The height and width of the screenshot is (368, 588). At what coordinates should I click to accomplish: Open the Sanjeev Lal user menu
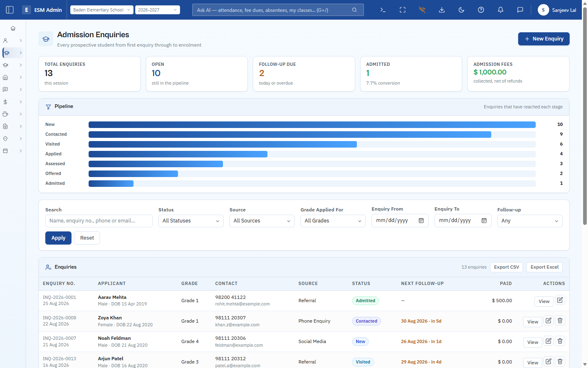pyautogui.click(x=557, y=10)
